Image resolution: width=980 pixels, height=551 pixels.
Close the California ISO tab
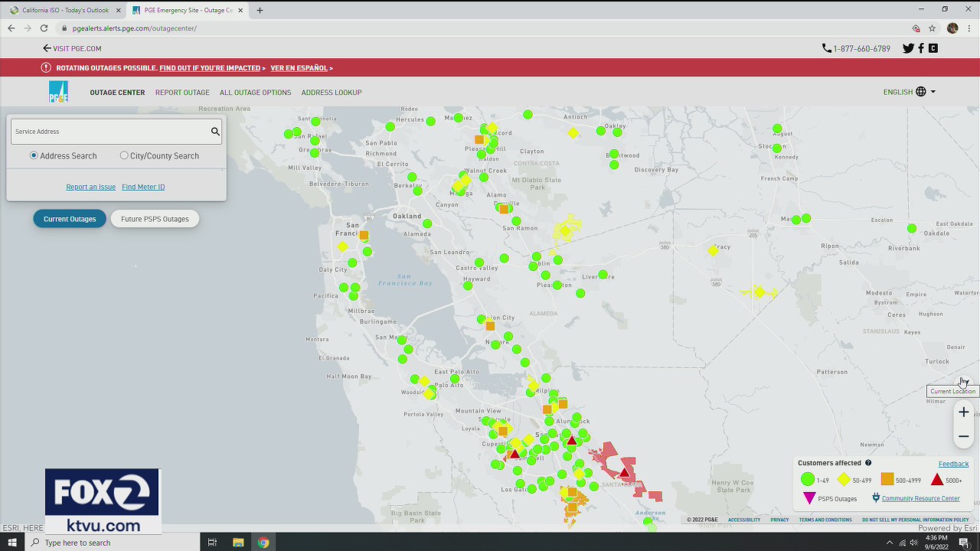point(118,11)
